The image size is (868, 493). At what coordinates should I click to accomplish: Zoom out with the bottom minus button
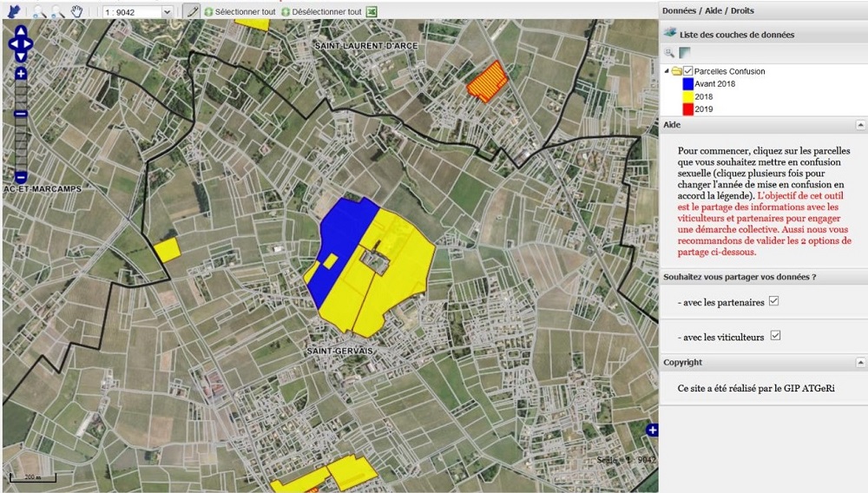(x=21, y=178)
